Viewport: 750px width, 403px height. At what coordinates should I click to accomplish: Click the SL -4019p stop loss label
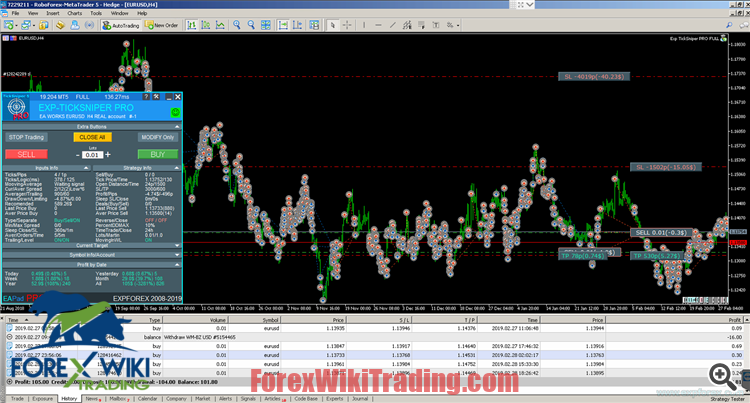tap(594, 76)
